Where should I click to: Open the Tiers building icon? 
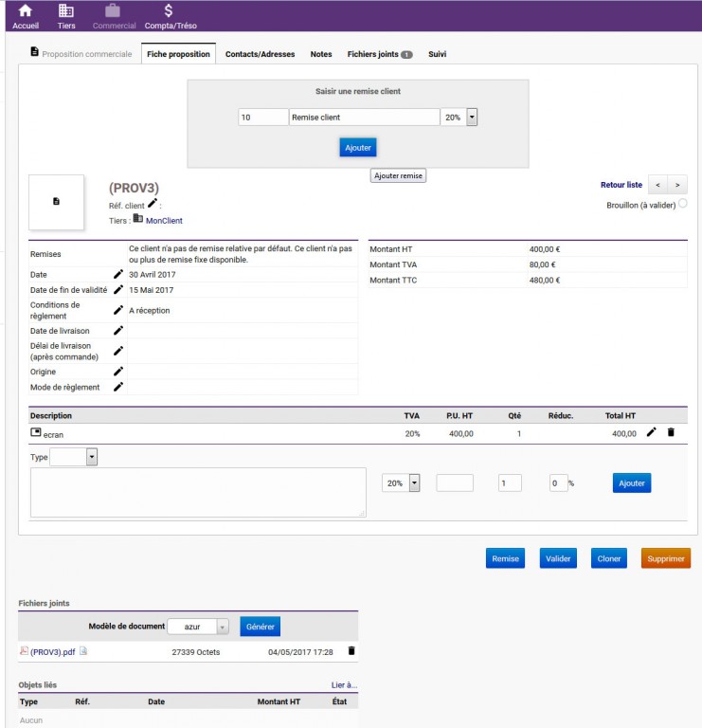66,10
